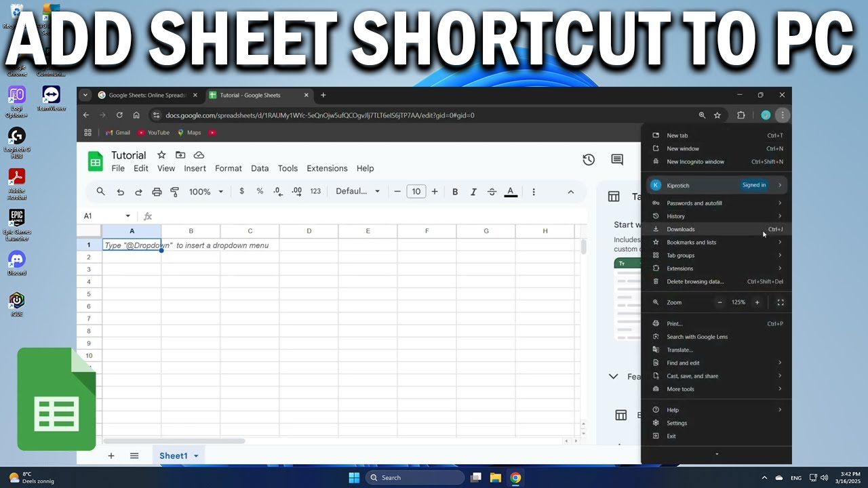
Task: Apply percent format icon
Action: point(260,192)
